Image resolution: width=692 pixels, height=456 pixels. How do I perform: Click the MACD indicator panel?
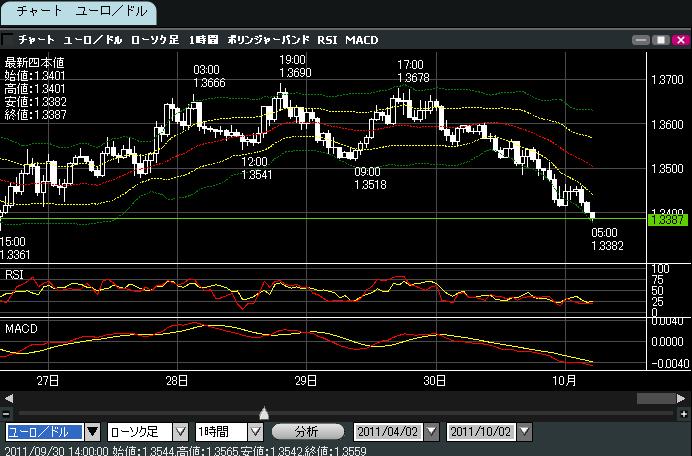(300, 343)
